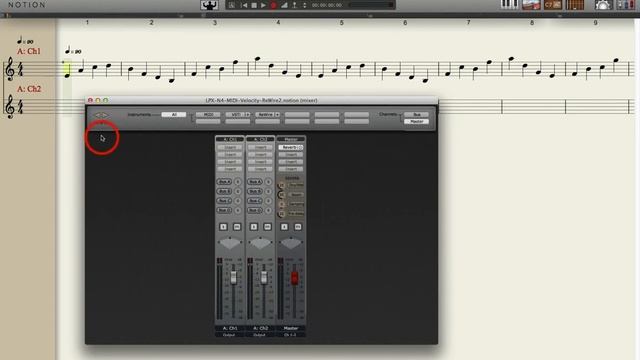Viewport: 640px width, 360px height.
Task: Solo the Master channel
Action: (284, 227)
